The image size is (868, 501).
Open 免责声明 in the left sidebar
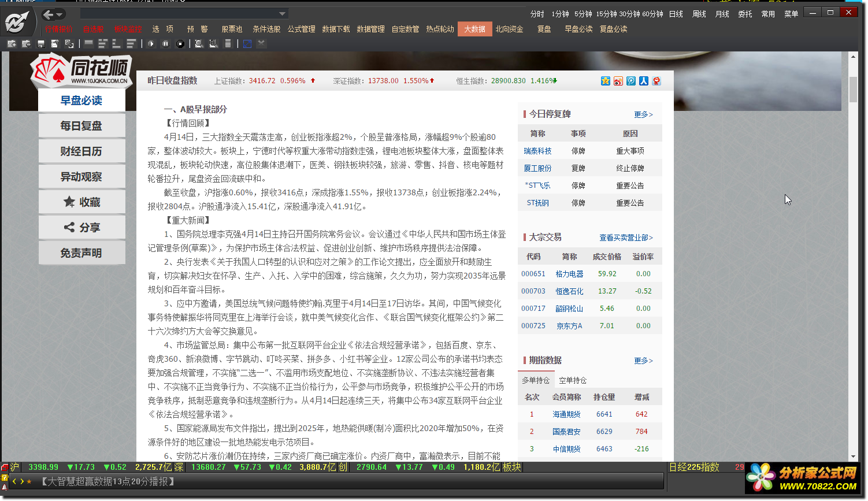point(81,253)
